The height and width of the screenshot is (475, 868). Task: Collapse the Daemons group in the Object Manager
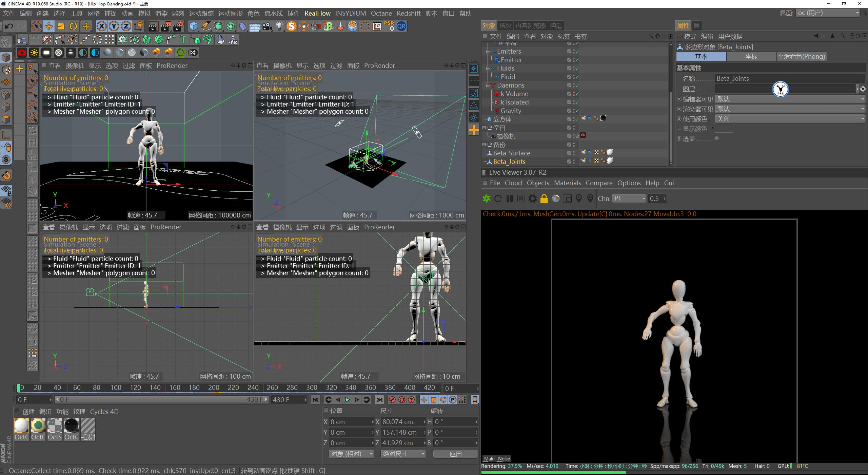tap(488, 85)
